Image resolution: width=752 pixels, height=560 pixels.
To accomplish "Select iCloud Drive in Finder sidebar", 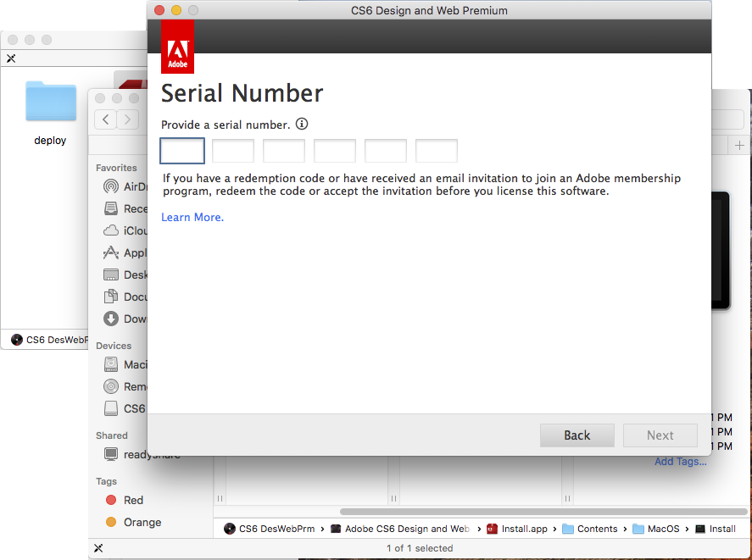I will (125, 230).
